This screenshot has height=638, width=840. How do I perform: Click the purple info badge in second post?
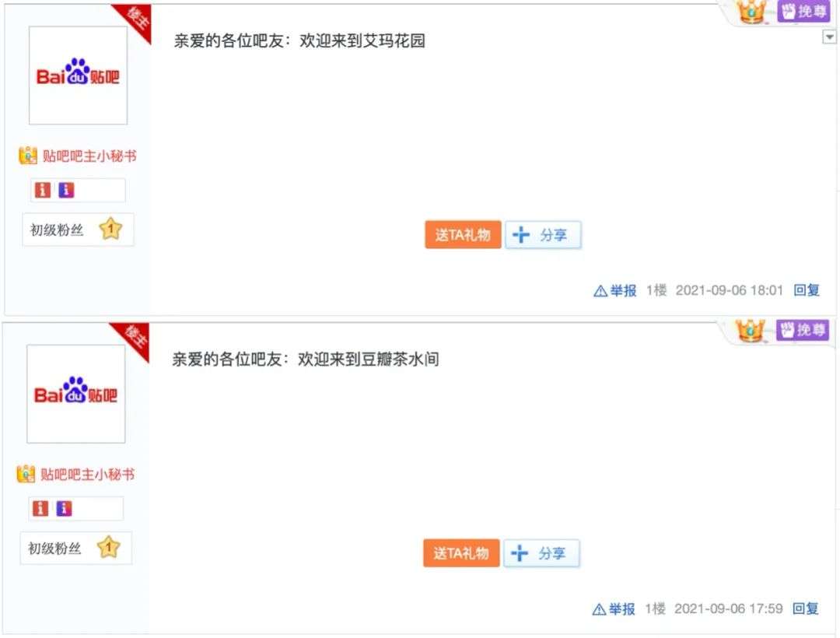[64, 508]
